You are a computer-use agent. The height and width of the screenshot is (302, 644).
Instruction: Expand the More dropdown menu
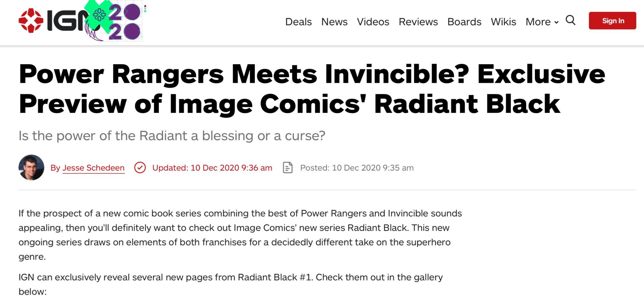538,22
